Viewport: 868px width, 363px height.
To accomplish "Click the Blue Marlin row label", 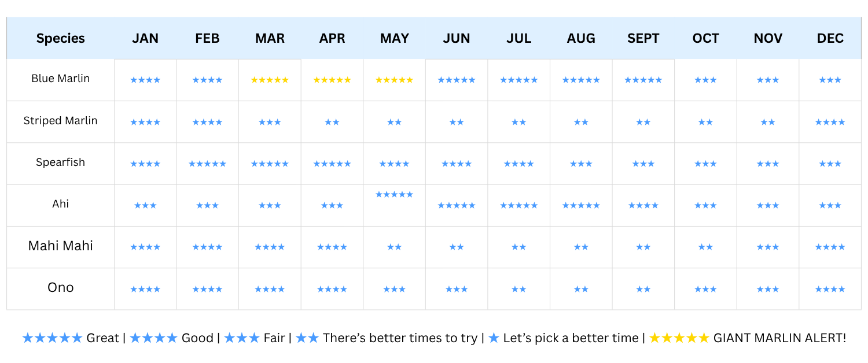I will 61,79.
